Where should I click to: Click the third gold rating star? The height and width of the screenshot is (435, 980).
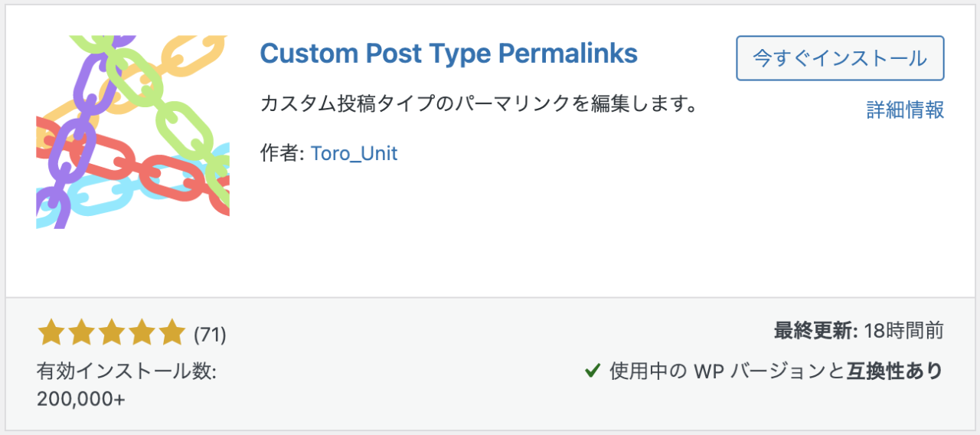click(111, 333)
